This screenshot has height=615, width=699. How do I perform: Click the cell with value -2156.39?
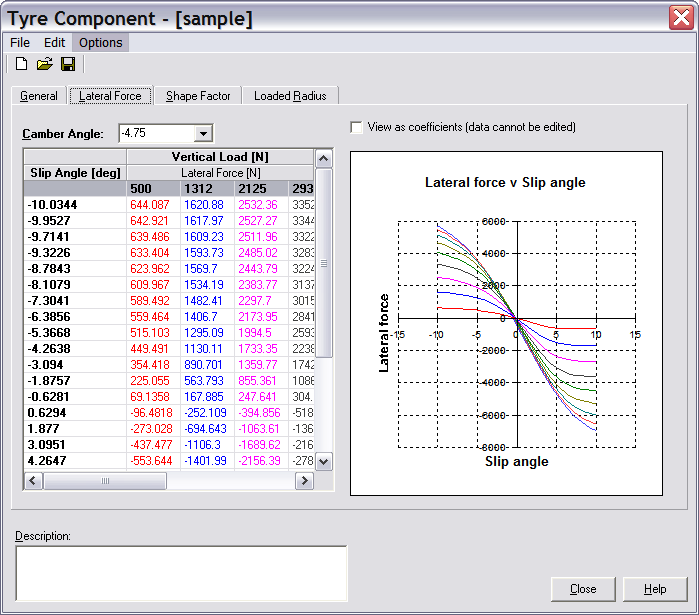pyautogui.click(x=261, y=461)
